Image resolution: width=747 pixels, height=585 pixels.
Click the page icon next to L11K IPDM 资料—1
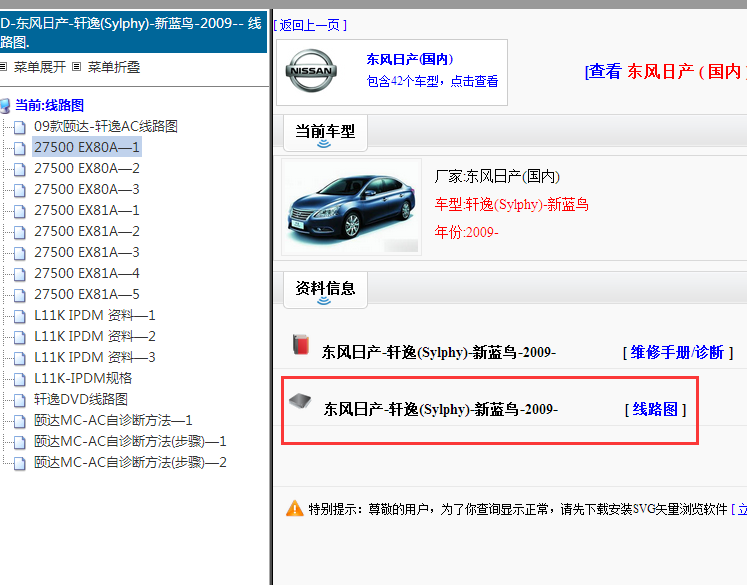20,316
